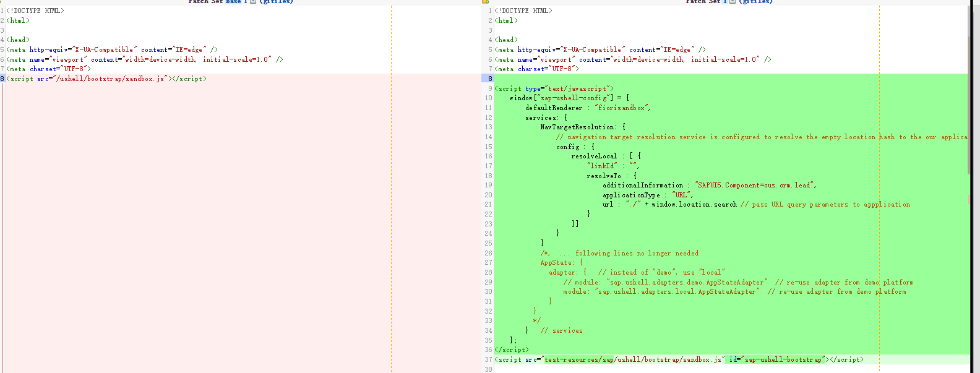Click the <html> tag in the right pane

(506, 20)
